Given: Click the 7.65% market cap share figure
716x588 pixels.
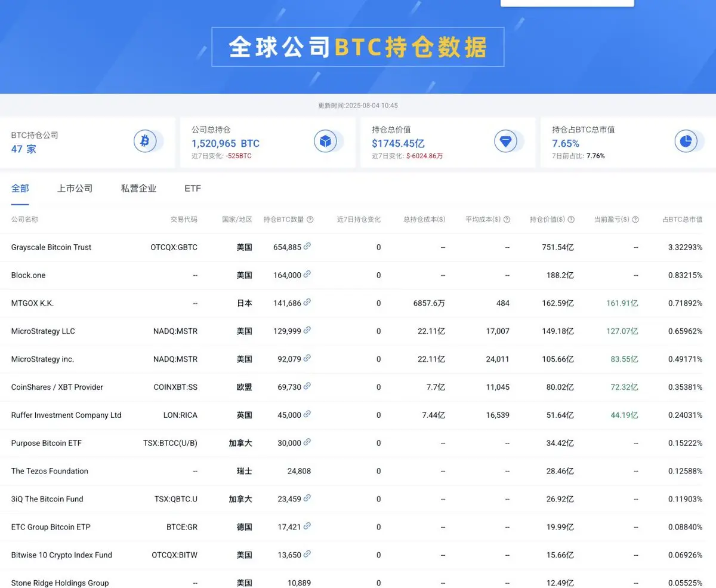Looking at the screenshot, I should pyautogui.click(x=566, y=143).
